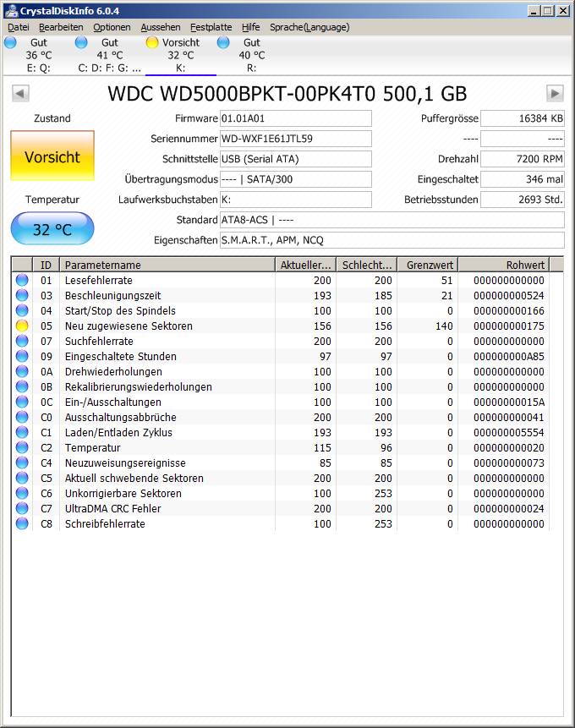Open the Hilfe menu
The image size is (575, 728).
pyautogui.click(x=251, y=27)
